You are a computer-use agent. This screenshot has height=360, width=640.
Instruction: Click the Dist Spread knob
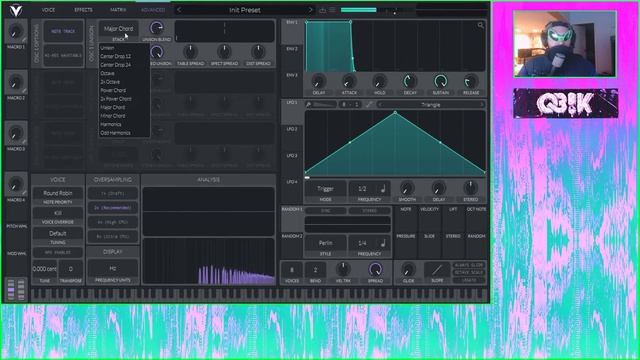[258, 52]
